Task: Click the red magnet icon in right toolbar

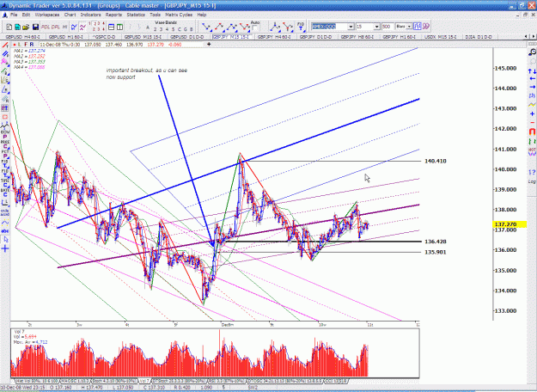Action: pyautogui.click(x=532, y=132)
